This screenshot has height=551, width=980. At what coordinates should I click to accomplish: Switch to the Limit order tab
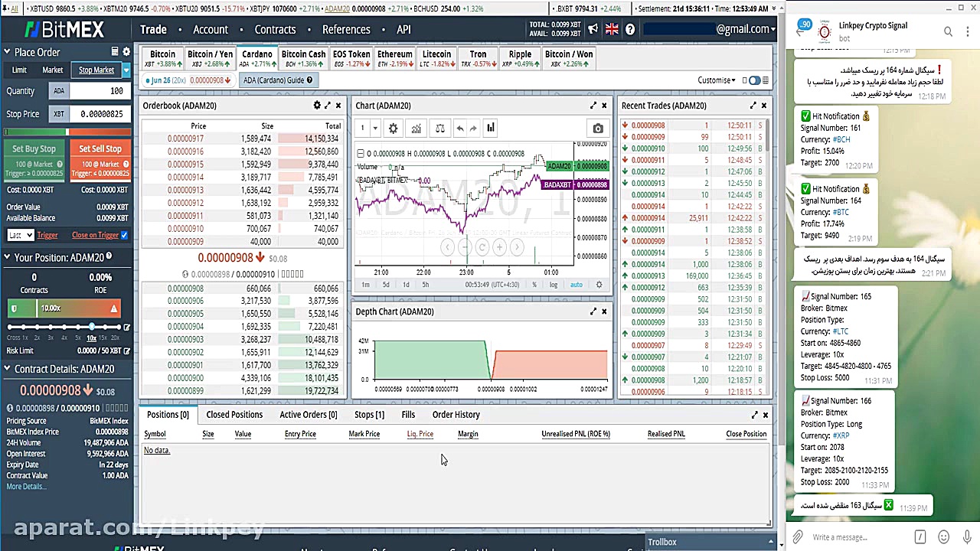coord(19,70)
